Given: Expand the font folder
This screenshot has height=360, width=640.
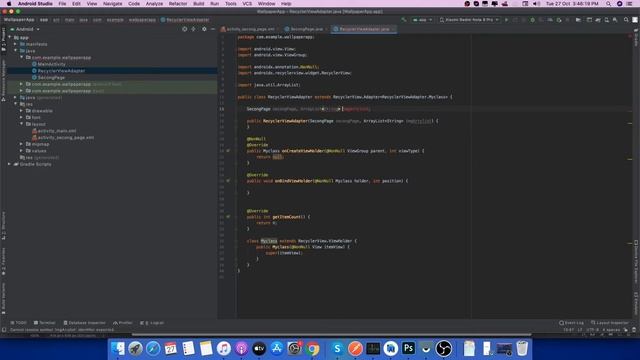Looking at the screenshot, I should point(21,117).
